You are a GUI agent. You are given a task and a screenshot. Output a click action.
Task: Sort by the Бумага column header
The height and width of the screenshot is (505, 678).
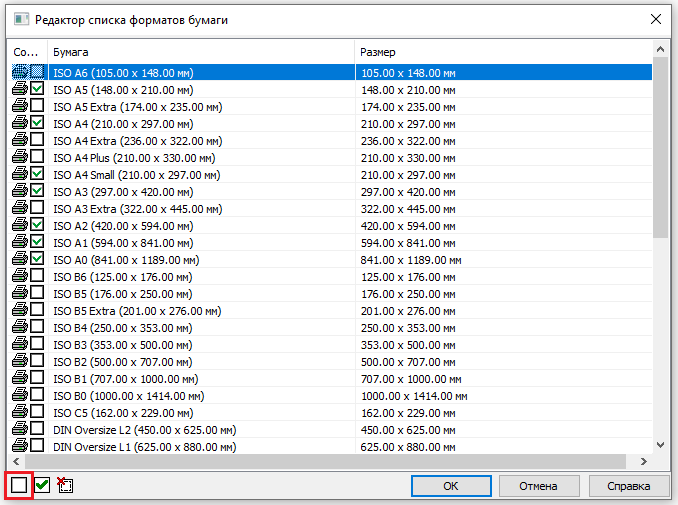coord(200,50)
